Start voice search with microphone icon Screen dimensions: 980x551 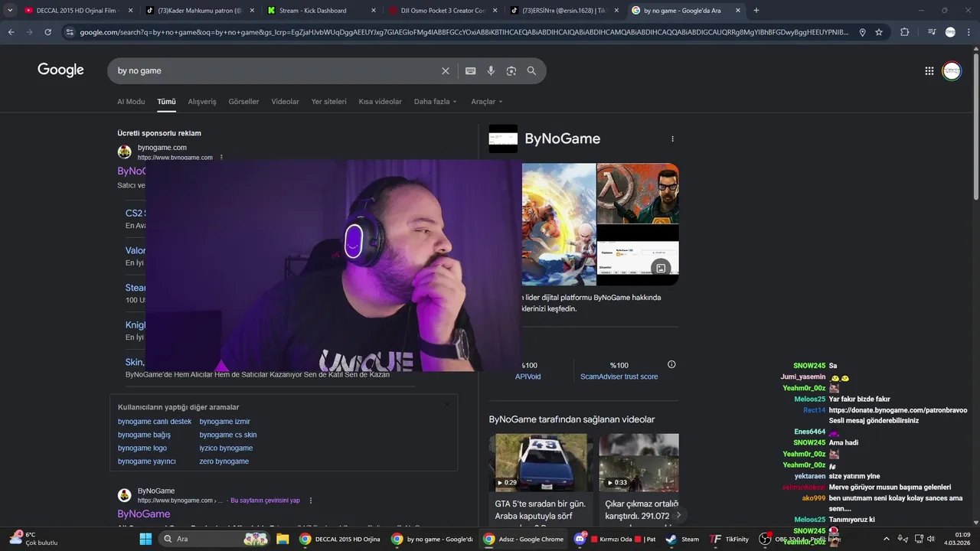coord(491,70)
